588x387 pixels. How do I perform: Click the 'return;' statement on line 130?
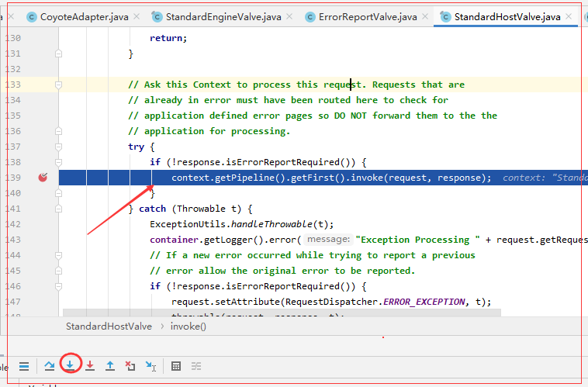point(168,38)
